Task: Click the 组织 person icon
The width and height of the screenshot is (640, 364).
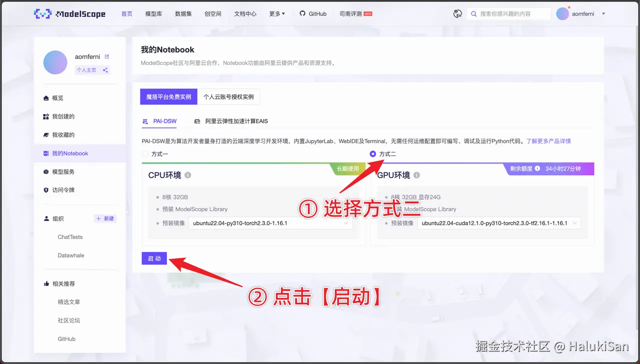Action: point(46,218)
